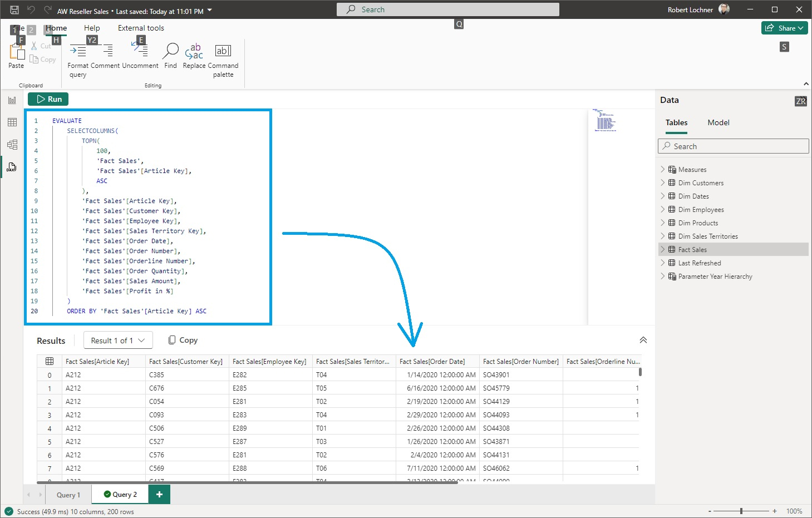Open Report view from the sidebar
This screenshot has height=518, width=812.
click(x=12, y=100)
